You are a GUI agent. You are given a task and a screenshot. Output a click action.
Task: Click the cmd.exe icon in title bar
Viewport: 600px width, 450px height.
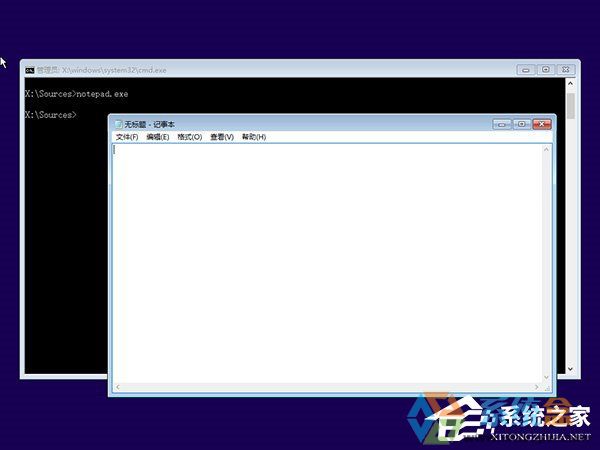[29, 70]
